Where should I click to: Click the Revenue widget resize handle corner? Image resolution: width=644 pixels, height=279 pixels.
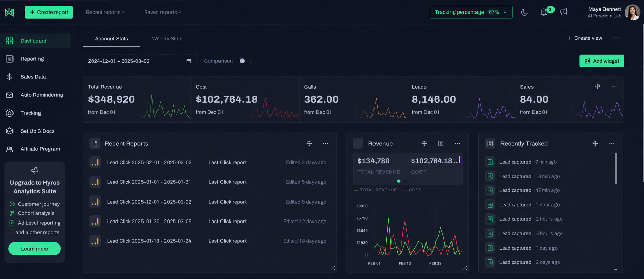tap(465, 268)
